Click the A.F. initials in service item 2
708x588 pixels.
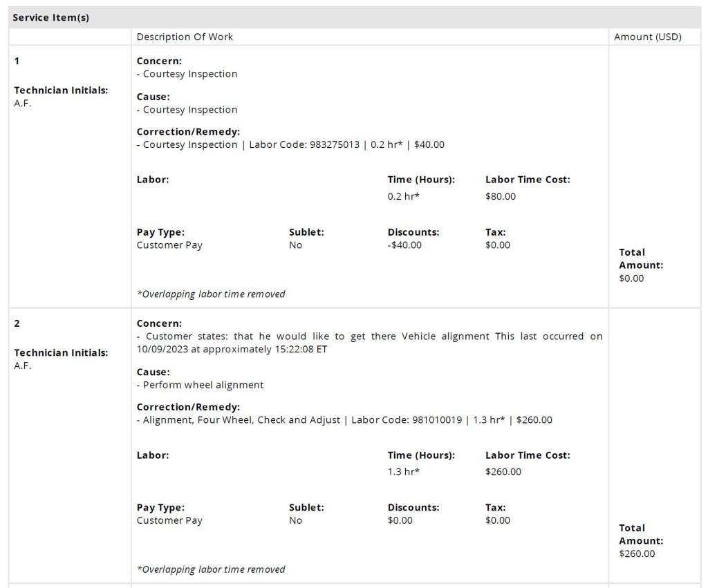point(23,366)
